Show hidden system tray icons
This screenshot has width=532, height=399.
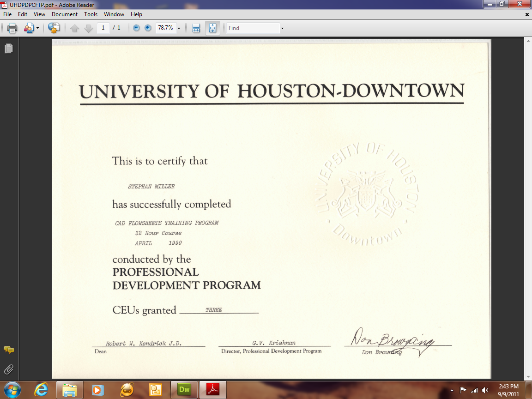pos(452,391)
